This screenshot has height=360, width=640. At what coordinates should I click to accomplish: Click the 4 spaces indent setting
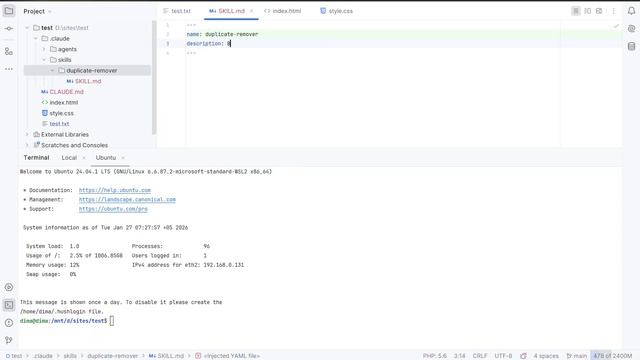(546, 356)
